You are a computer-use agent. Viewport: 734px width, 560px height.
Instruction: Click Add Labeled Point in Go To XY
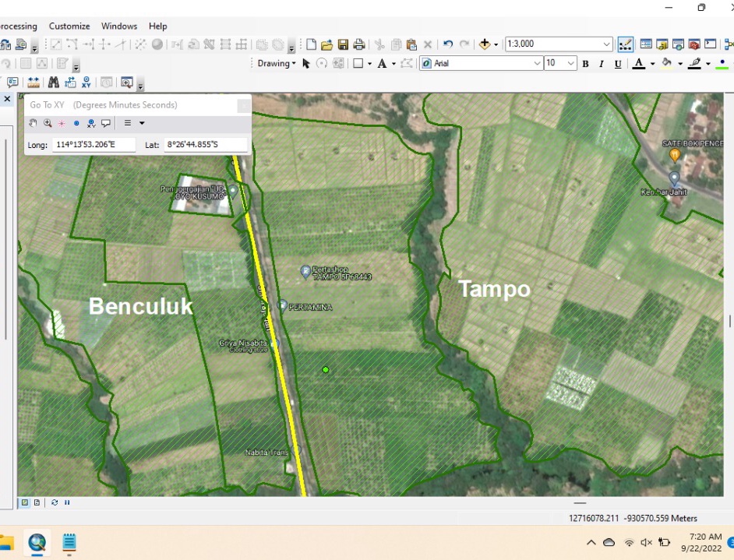pyautogui.click(x=91, y=123)
